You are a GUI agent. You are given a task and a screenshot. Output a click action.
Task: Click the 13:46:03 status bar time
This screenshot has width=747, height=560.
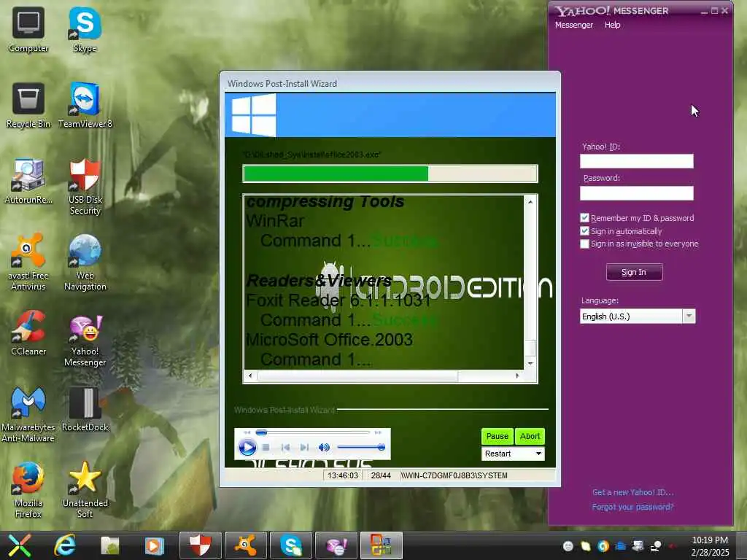coord(343,475)
